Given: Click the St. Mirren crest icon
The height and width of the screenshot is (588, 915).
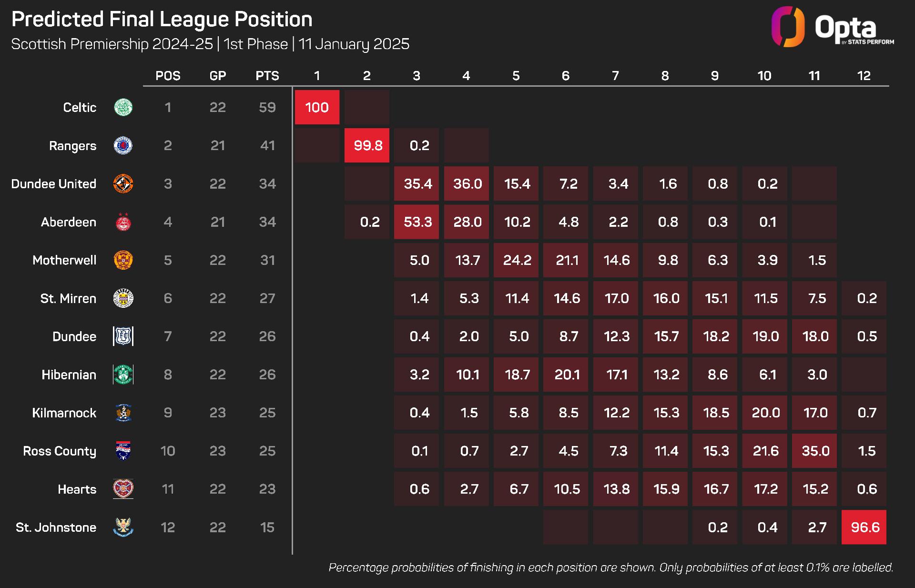Looking at the screenshot, I should 123,298.
